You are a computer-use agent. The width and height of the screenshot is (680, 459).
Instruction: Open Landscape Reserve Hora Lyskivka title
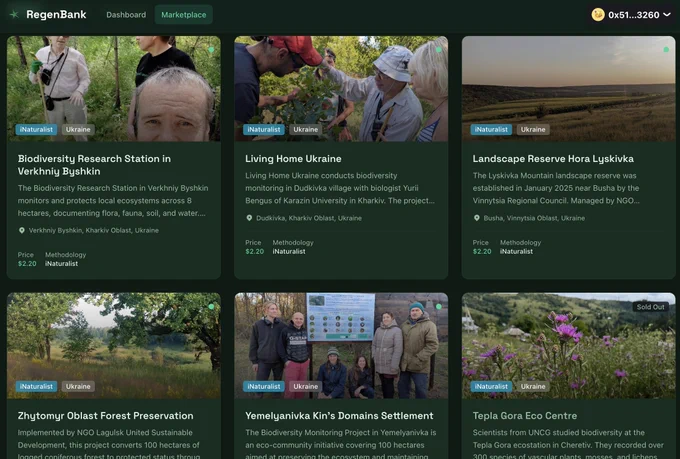(553, 159)
